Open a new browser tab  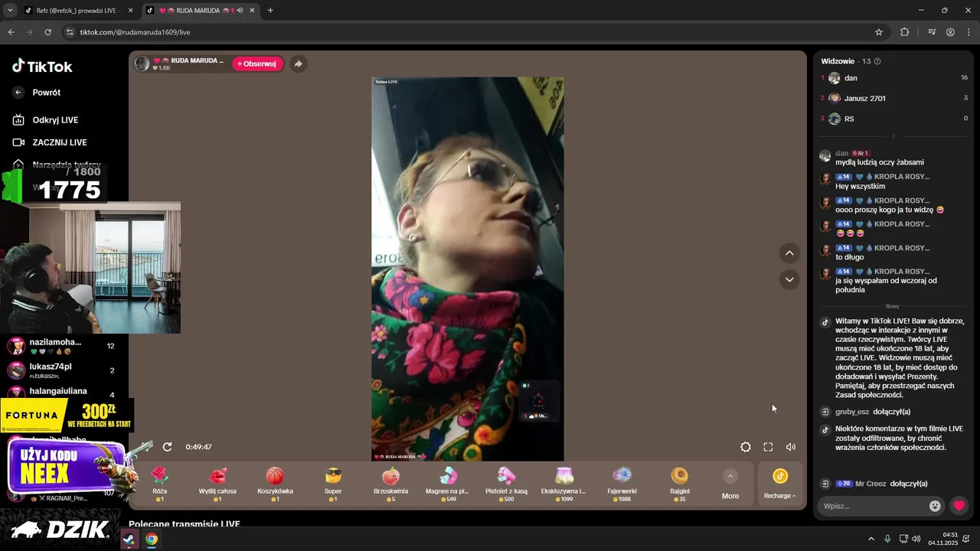pos(270,11)
